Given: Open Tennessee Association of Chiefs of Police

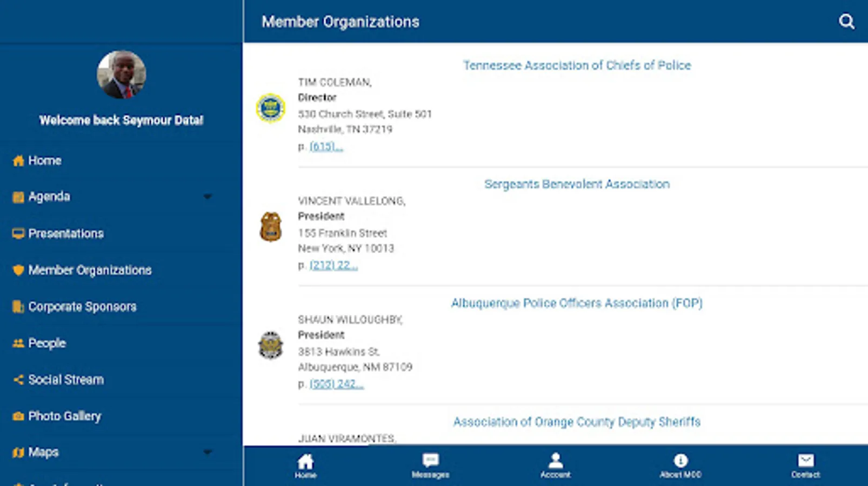Looking at the screenshot, I should (577, 65).
